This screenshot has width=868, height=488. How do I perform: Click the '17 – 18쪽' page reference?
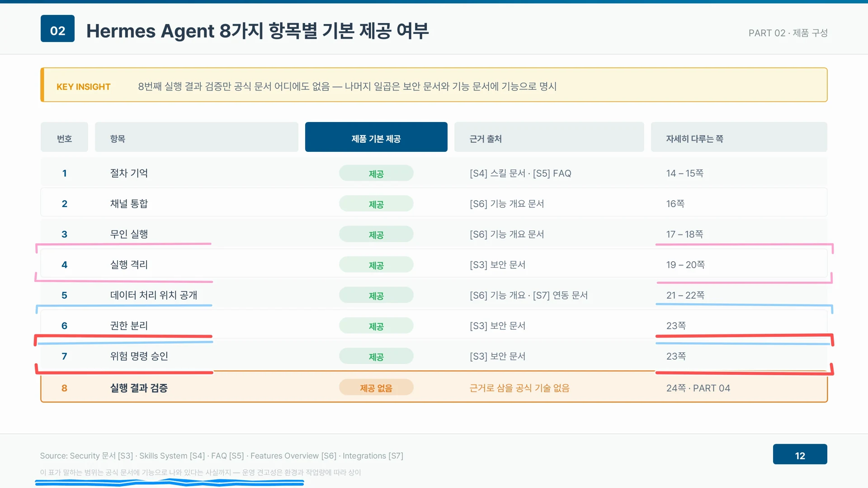(684, 235)
